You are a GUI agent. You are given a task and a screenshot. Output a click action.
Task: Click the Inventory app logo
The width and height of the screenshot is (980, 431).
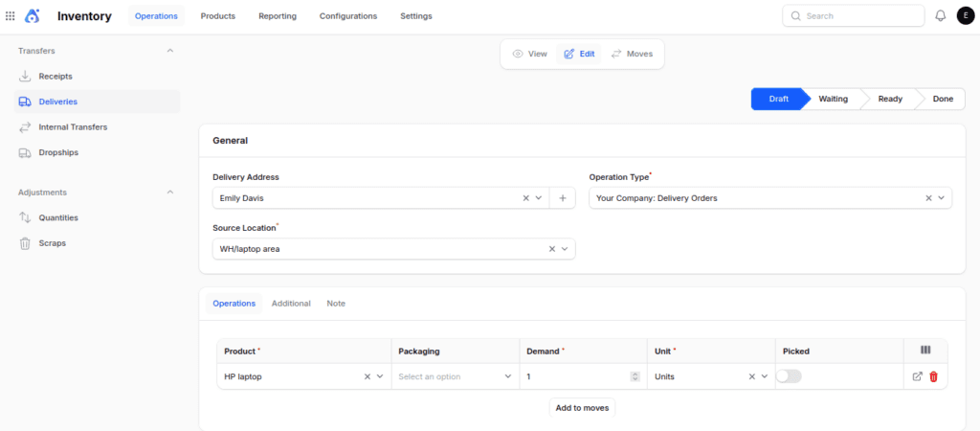tap(33, 16)
